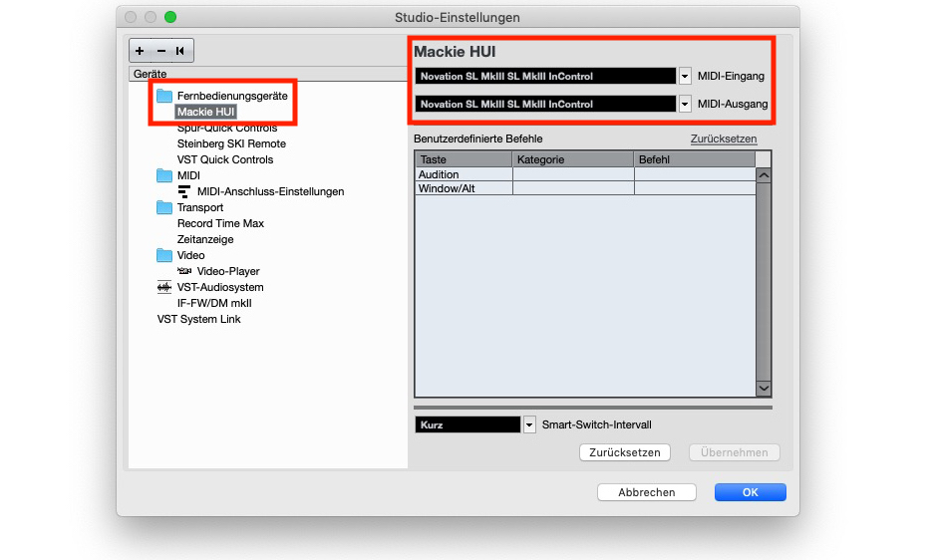Open MIDI-Eingang dropdown arrow

pyautogui.click(x=685, y=77)
